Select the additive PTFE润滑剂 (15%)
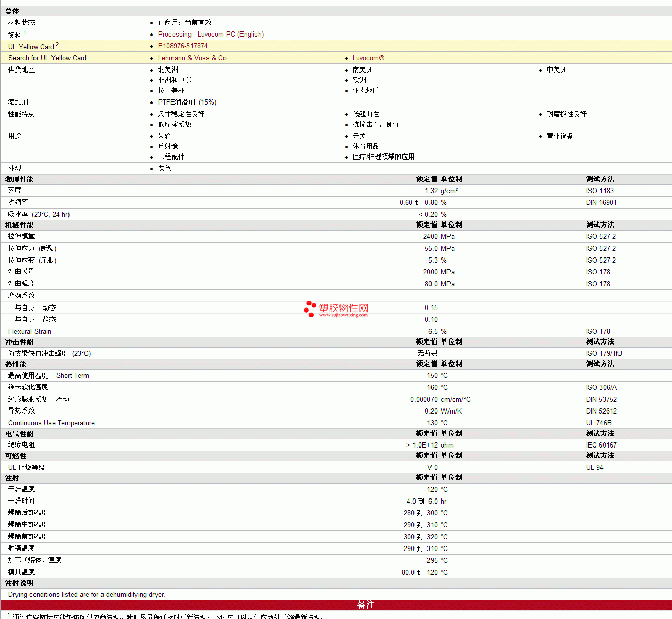Image resolution: width=672 pixels, height=619 pixels. tap(187, 102)
